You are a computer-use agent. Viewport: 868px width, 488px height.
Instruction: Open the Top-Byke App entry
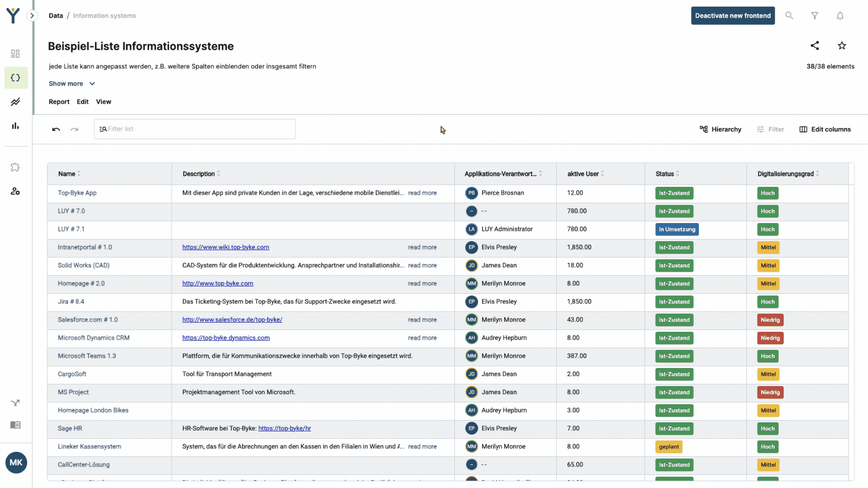[77, 193]
